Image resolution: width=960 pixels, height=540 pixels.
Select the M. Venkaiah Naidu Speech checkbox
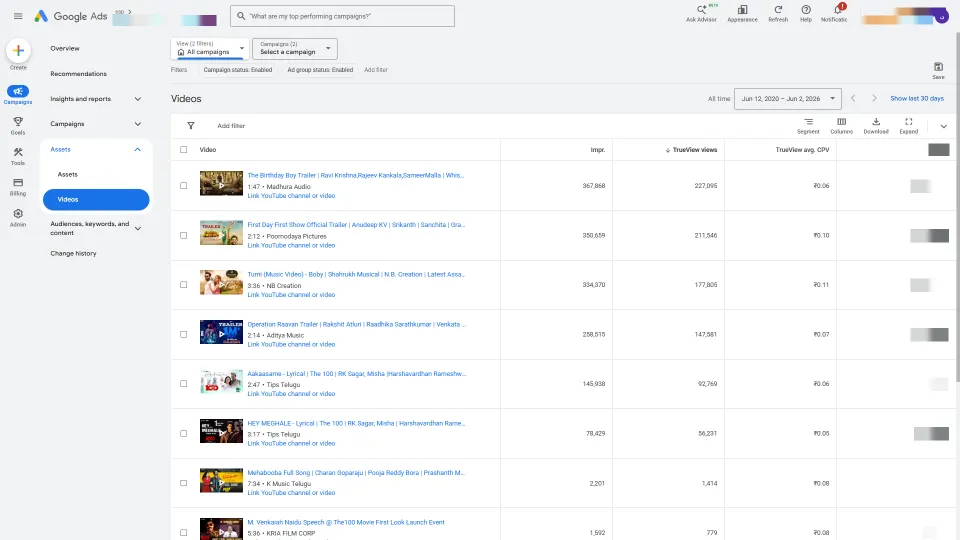coord(184,533)
